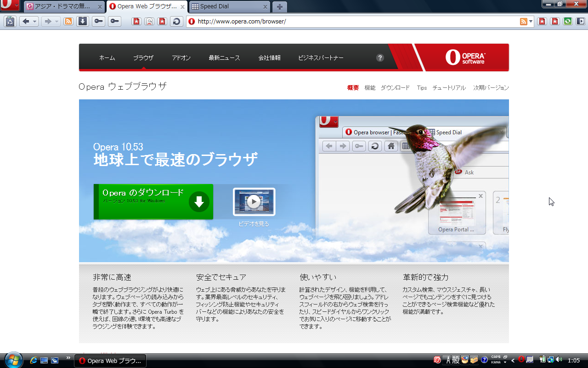Click the Opera icon in the system tray
Image resolution: width=588 pixels, height=368 pixels.
coord(521,359)
